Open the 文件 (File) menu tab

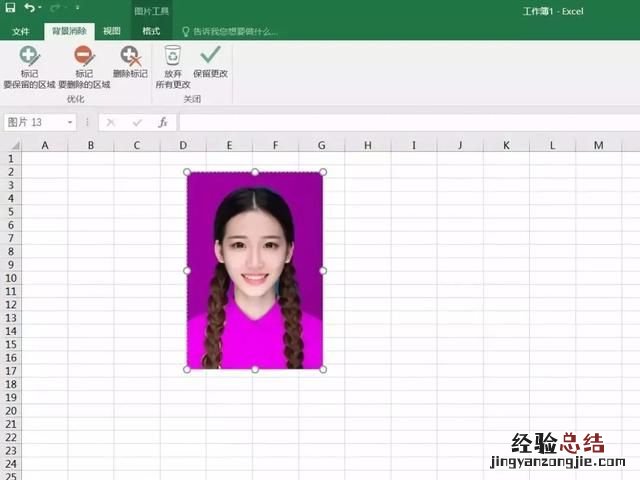tap(21, 31)
